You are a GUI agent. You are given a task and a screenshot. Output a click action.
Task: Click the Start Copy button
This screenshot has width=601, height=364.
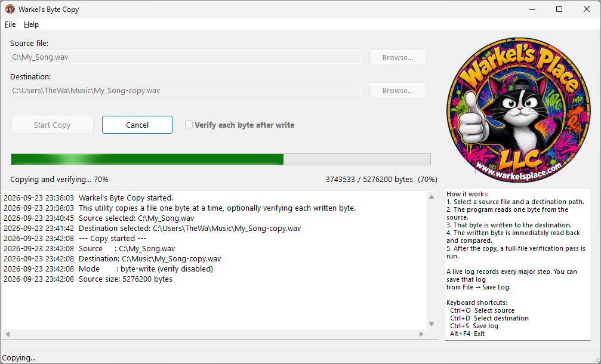pyautogui.click(x=52, y=125)
